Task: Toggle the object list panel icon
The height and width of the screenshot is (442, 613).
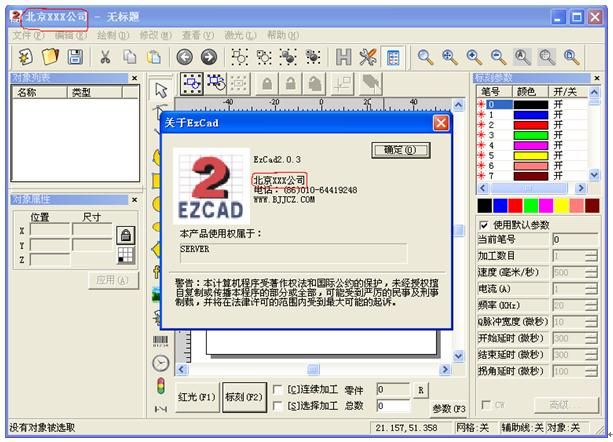Action: click(393, 58)
